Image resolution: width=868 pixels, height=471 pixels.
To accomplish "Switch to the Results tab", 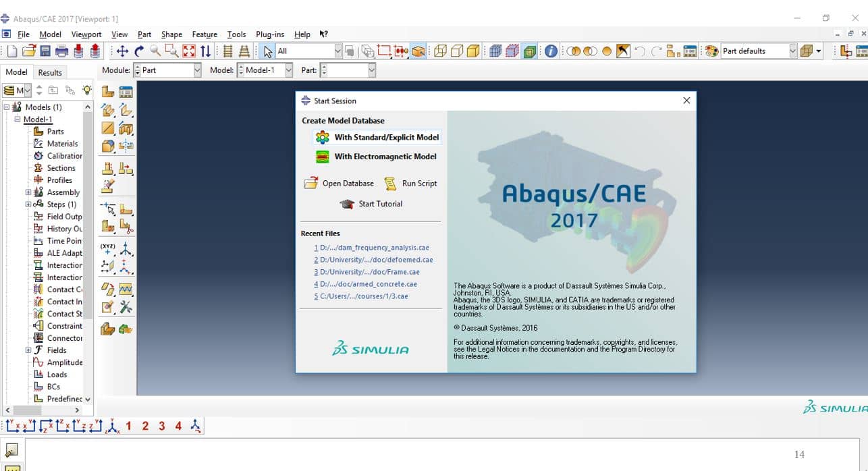I will [x=50, y=72].
